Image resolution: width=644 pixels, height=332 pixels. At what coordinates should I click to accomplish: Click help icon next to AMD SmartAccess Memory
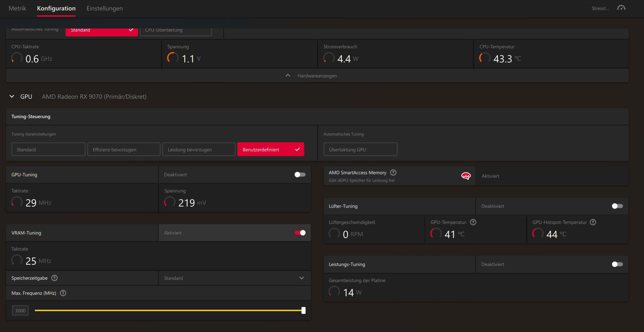[393, 172]
